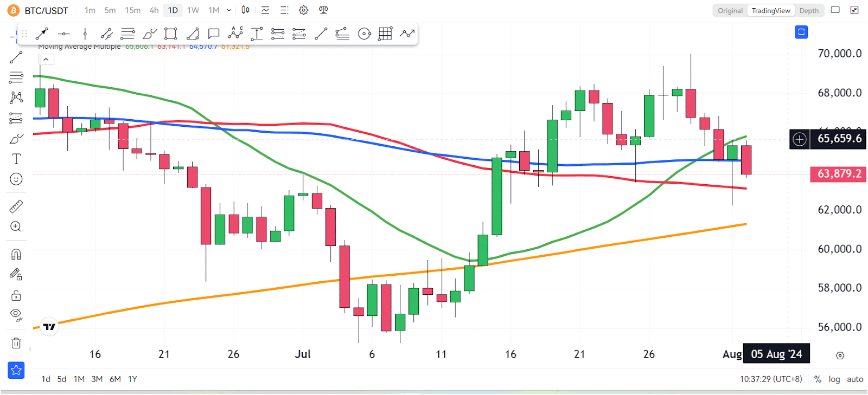The image size is (868, 395).
Task: Open the chart templates list icon
Action: coord(284,10)
